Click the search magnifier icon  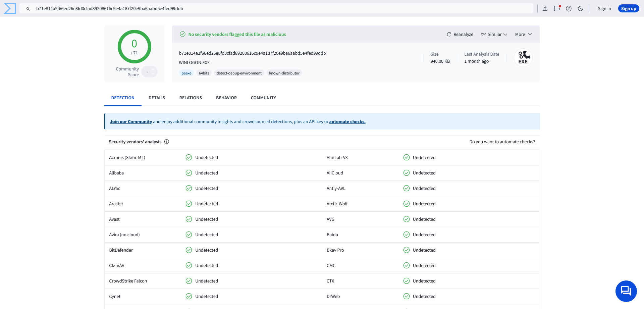pos(28,9)
